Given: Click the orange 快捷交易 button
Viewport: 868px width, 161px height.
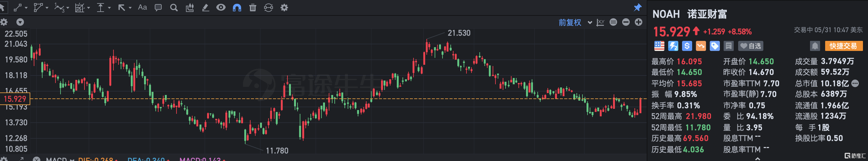Looking at the screenshot, I should coord(844,46).
